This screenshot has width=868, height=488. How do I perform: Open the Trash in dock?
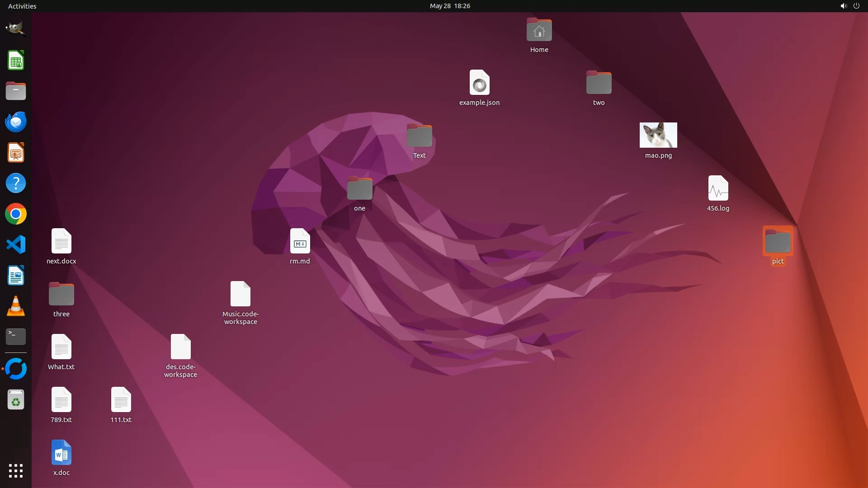coord(15,400)
